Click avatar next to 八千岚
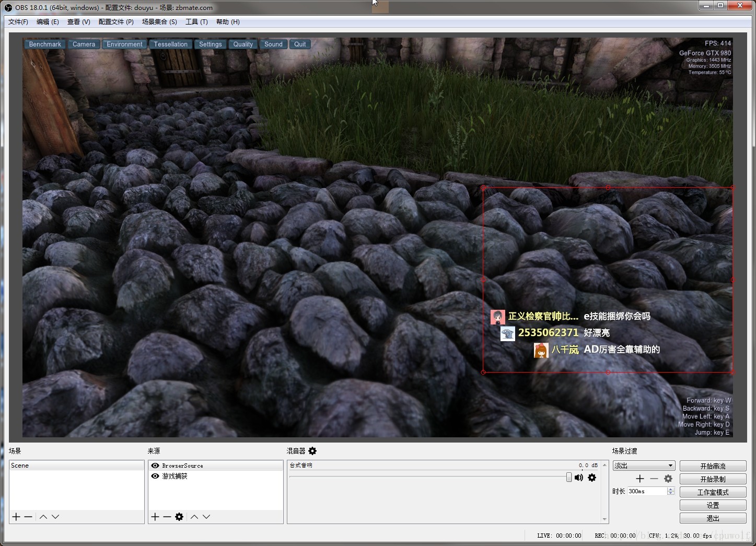This screenshot has height=546, width=756. click(x=541, y=350)
